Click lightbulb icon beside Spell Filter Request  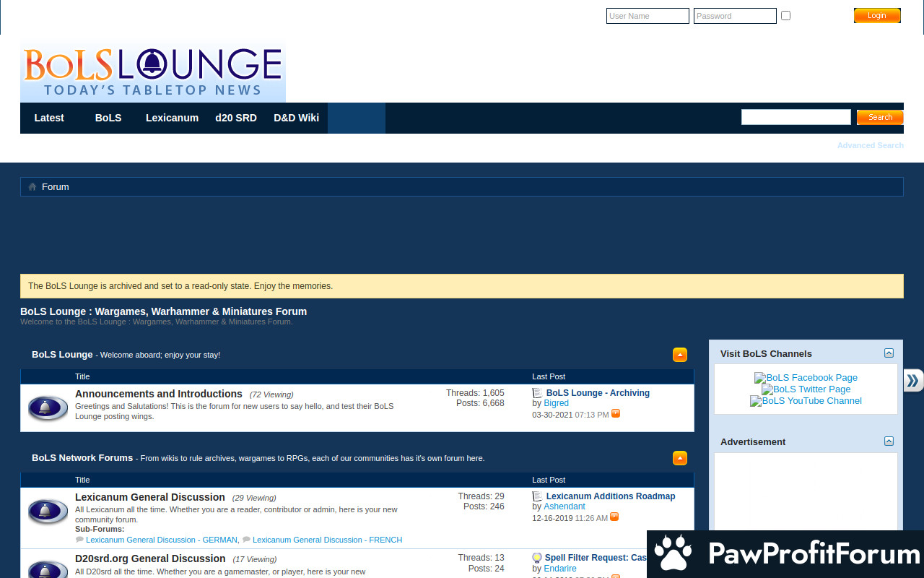537,558
